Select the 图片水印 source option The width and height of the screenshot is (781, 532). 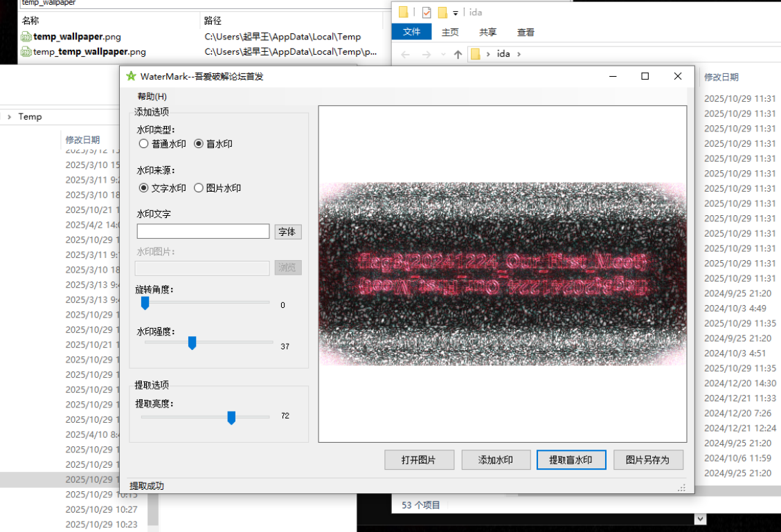(199, 187)
